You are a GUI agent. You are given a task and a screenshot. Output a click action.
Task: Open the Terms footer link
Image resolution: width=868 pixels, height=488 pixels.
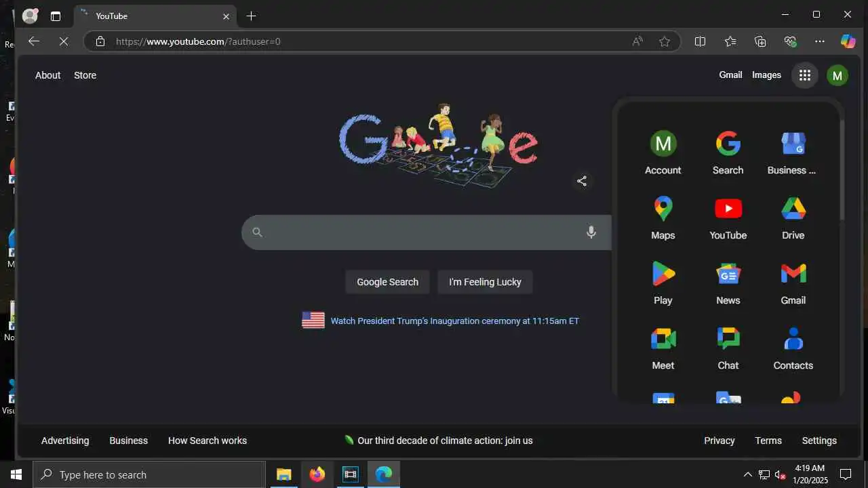click(x=768, y=441)
